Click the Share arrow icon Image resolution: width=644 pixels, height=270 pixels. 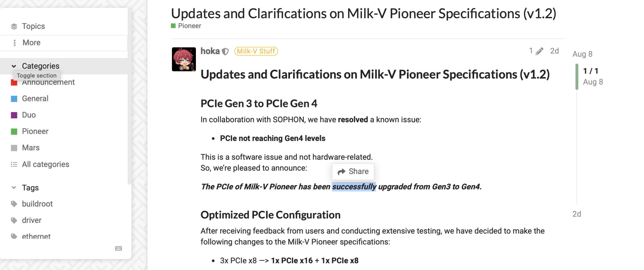point(341,171)
